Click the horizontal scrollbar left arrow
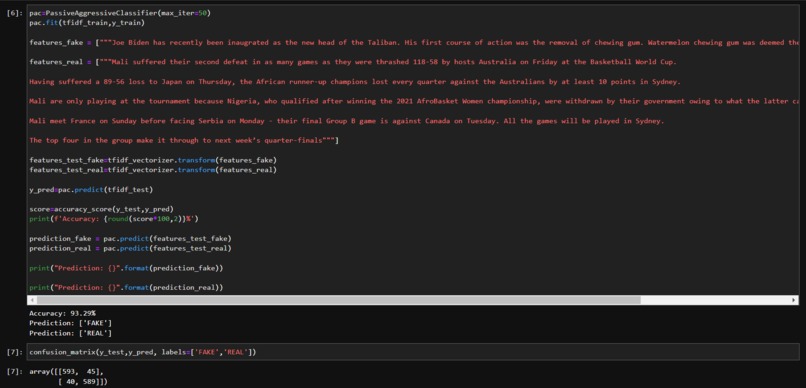The image size is (806, 388). click(32, 300)
